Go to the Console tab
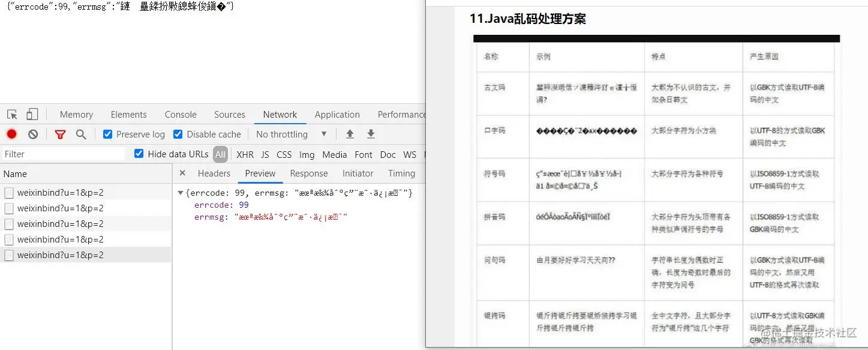The height and width of the screenshot is (350, 868). (181, 114)
